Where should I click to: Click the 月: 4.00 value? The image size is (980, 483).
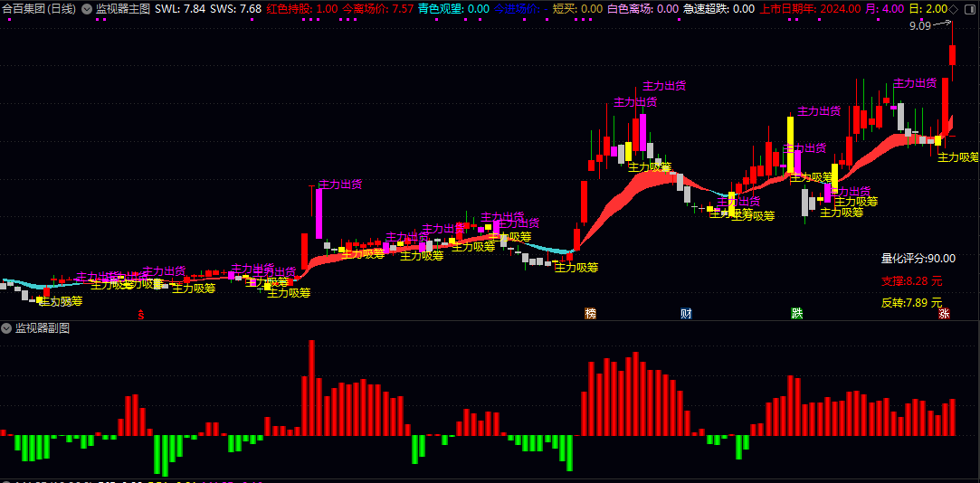[x=884, y=9]
